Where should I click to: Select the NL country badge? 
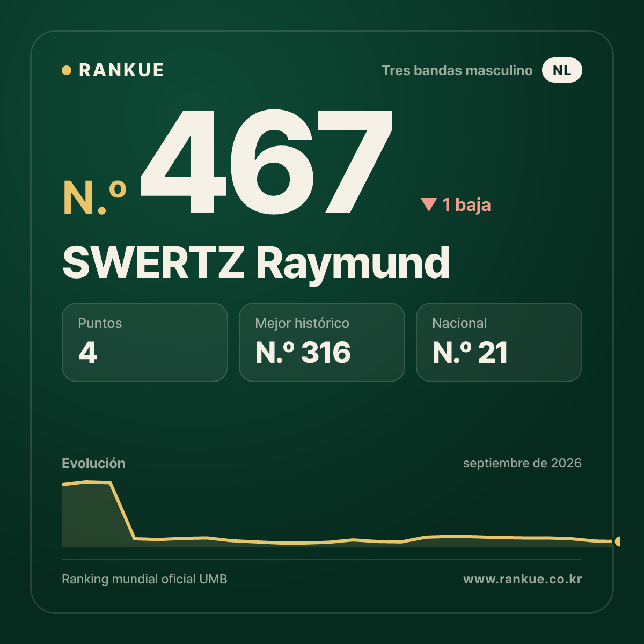(x=562, y=70)
